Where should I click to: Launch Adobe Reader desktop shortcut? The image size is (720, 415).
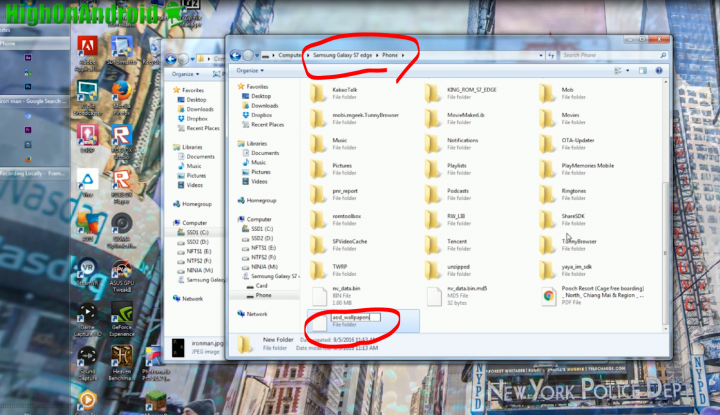86,49
